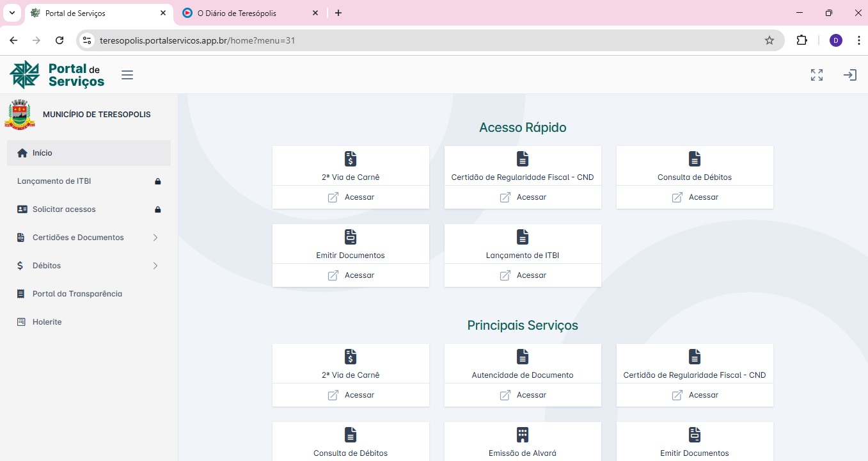Bookmark this page with star icon
868x461 pixels.
(769, 40)
